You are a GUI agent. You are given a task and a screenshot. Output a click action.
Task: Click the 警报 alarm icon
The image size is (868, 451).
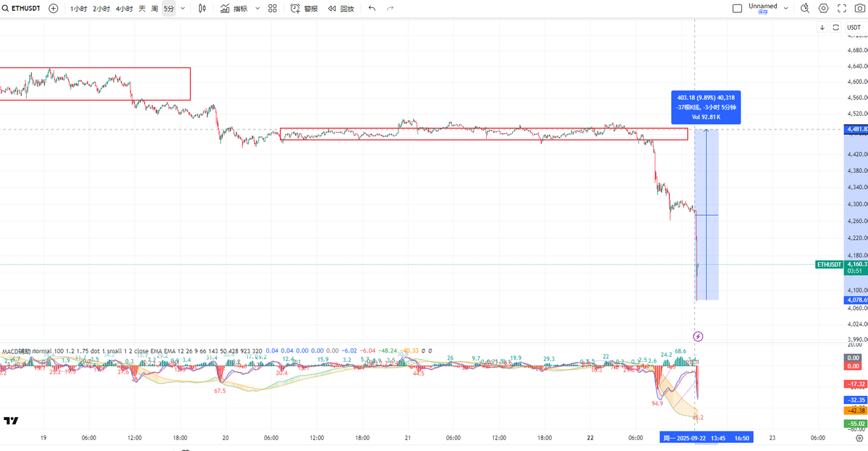(x=294, y=8)
